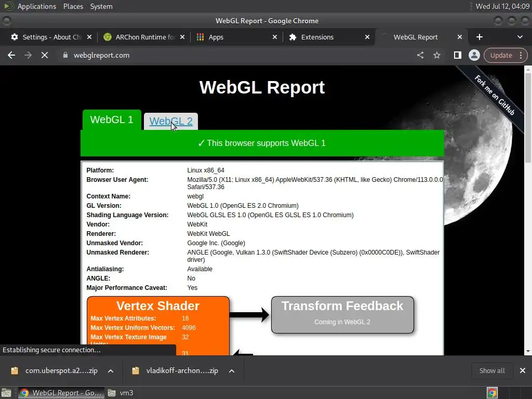Open the new tab with plus
The image size is (532, 399).
point(480,37)
